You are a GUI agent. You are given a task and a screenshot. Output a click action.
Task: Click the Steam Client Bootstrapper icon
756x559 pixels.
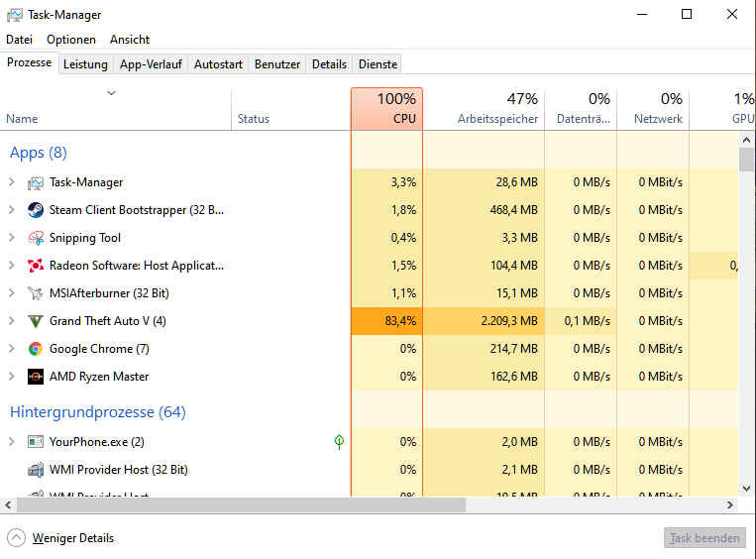pyautogui.click(x=36, y=210)
